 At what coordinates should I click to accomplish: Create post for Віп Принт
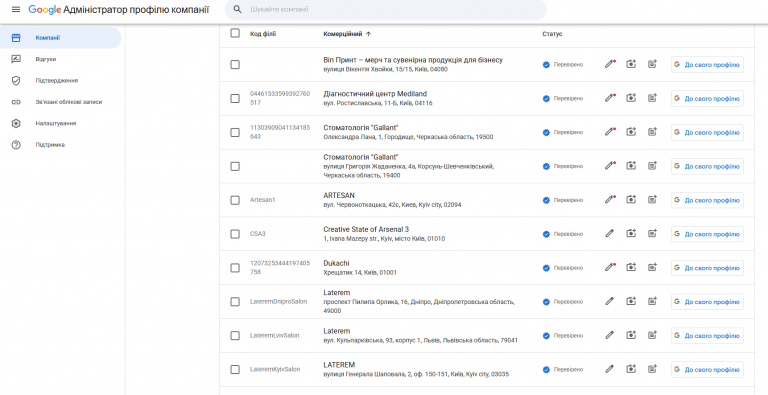(652, 64)
